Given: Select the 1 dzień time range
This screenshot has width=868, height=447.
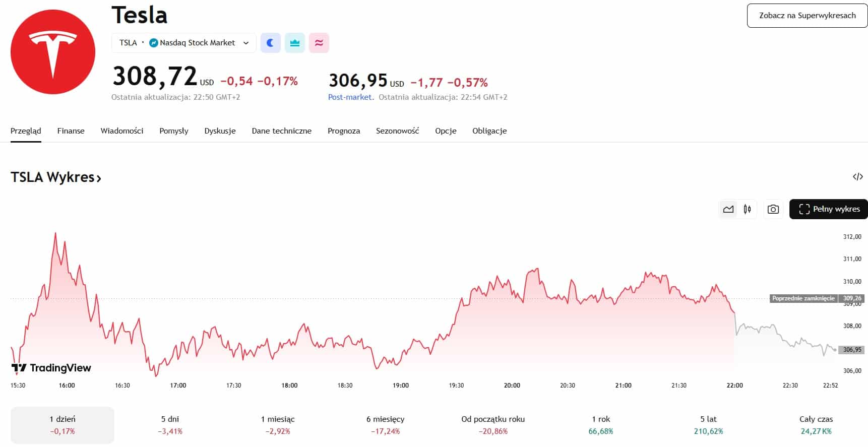Looking at the screenshot, I should pos(63,425).
